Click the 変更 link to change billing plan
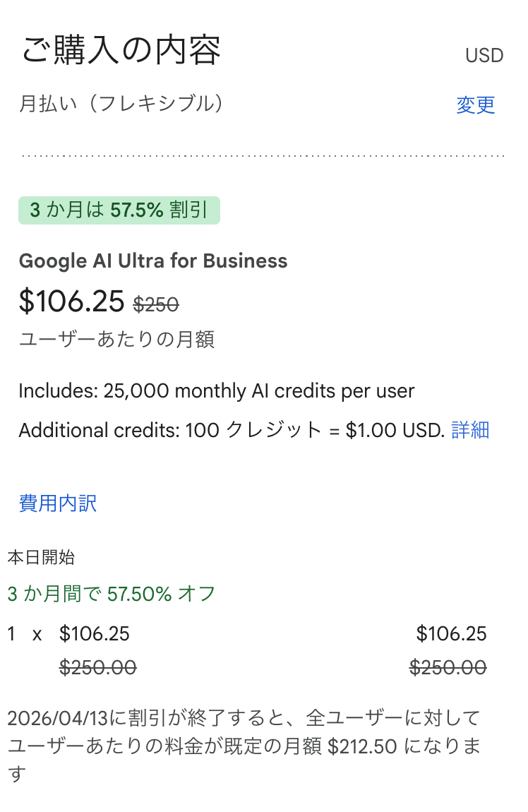The height and width of the screenshot is (812, 528). 476,105
